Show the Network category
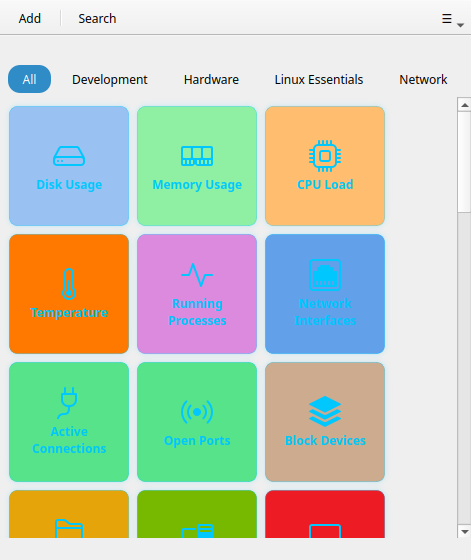The width and height of the screenshot is (471, 560). [x=423, y=79]
